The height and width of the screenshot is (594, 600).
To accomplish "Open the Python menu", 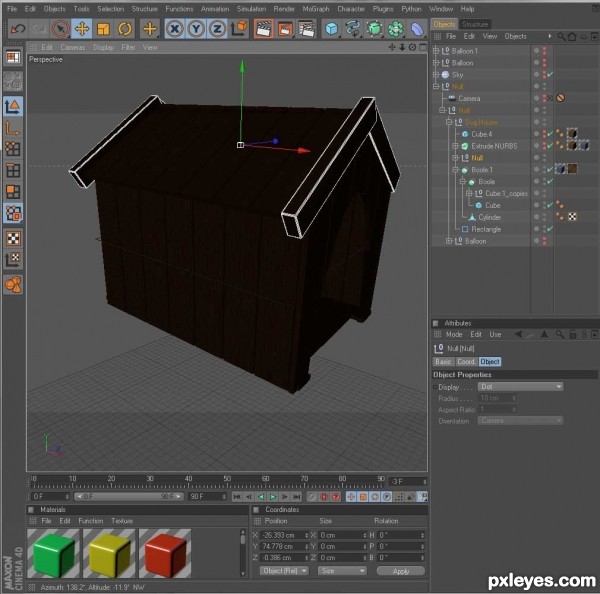I will pos(411,9).
